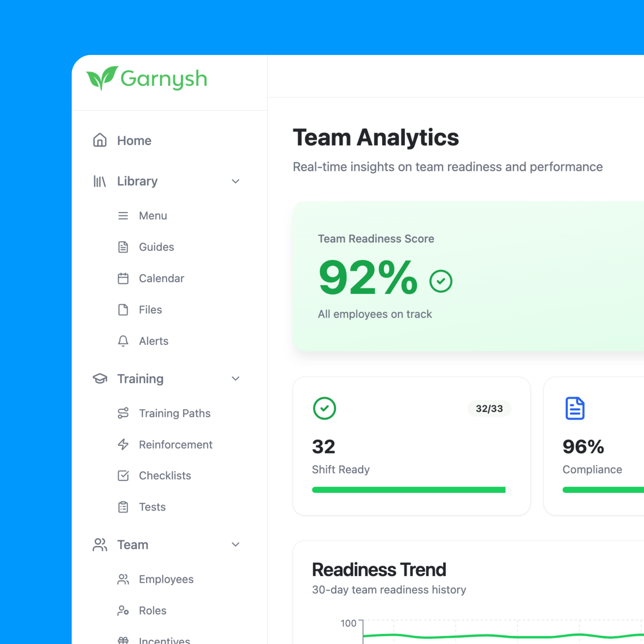Image resolution: width=644 pixels, height=644 pixels.
Task: Click the Shift Ready progress bar
Action: (411, 490)
